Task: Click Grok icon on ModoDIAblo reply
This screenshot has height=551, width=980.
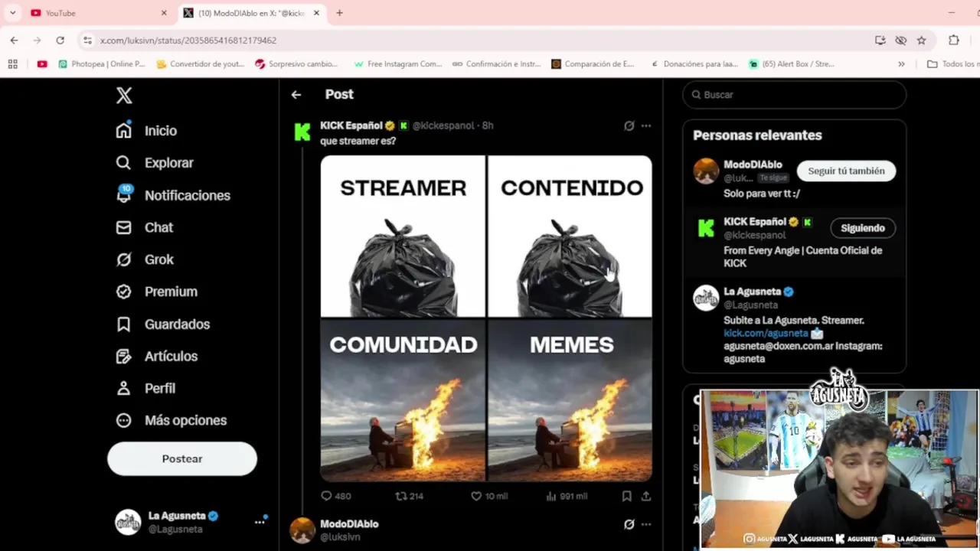Action: coord(629,524)
